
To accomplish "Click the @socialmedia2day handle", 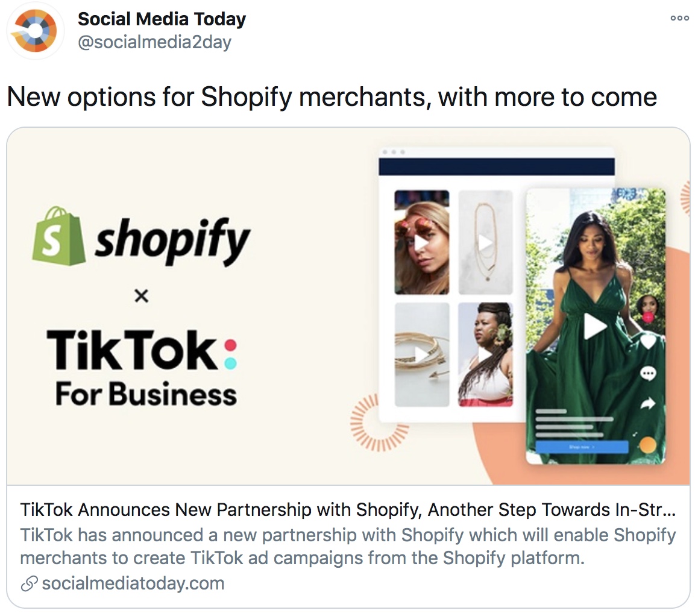I will (154, 42).
